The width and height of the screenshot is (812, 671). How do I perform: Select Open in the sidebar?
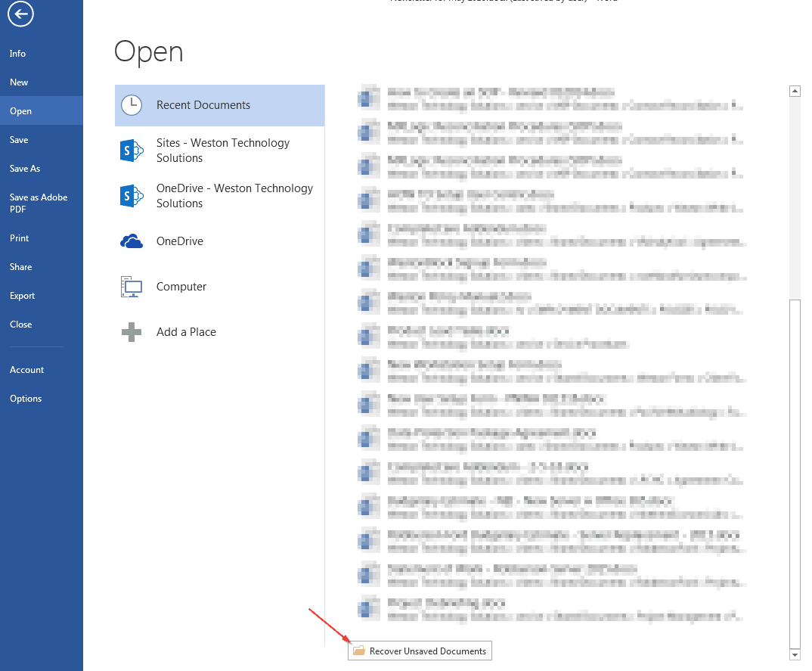pos(42,111)
